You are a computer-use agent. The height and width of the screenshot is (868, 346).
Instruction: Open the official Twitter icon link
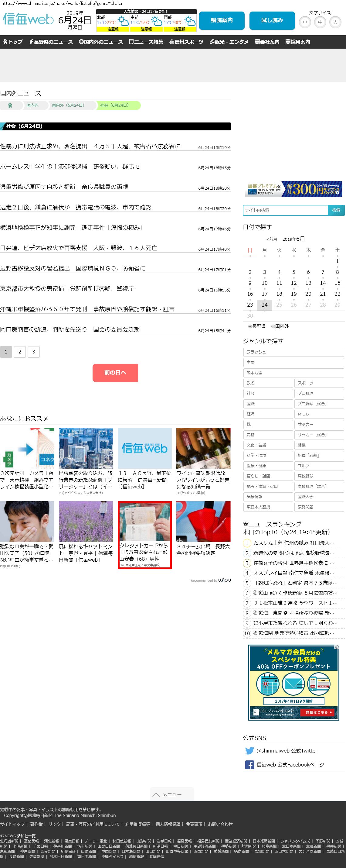click(249, 751)
